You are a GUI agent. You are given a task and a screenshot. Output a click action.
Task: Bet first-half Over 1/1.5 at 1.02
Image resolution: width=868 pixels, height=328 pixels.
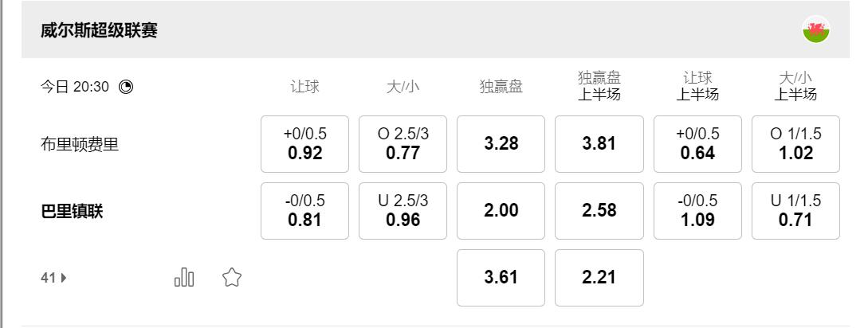pos(795,144)
